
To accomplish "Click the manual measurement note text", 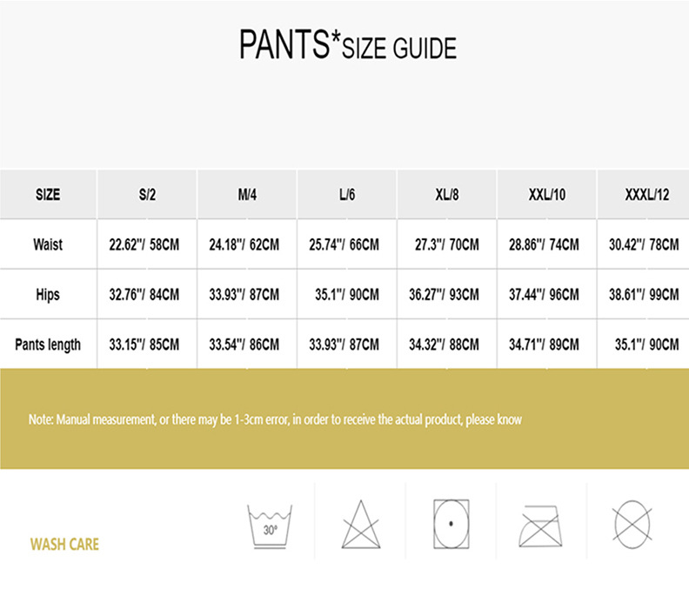I will click(275, 419).
